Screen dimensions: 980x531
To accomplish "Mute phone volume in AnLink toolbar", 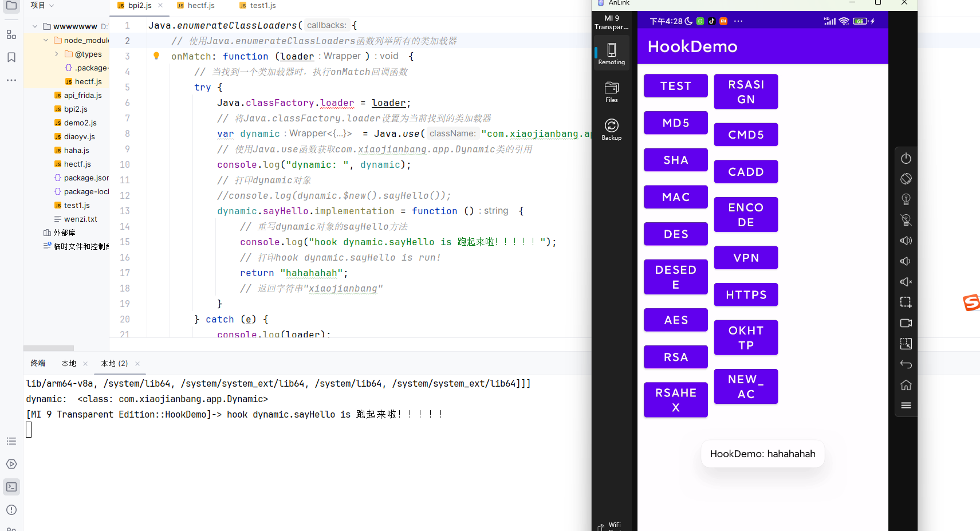I will (906, 282).
